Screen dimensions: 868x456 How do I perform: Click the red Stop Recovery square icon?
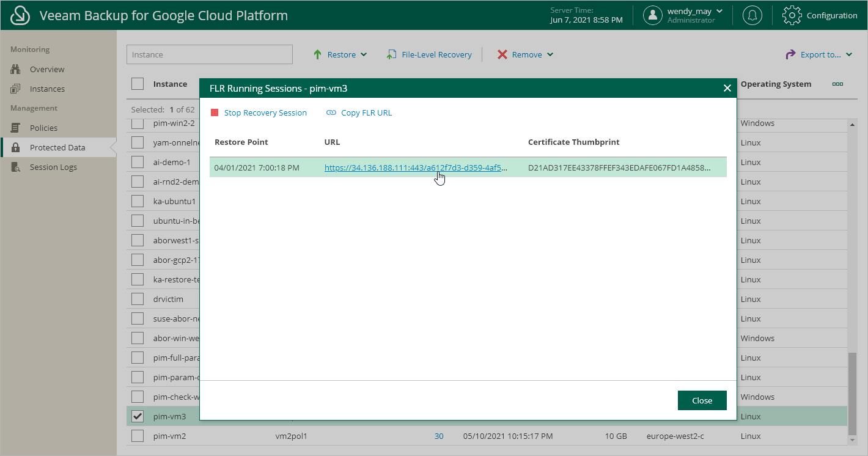pyautogui.click(x=215, y=112)
